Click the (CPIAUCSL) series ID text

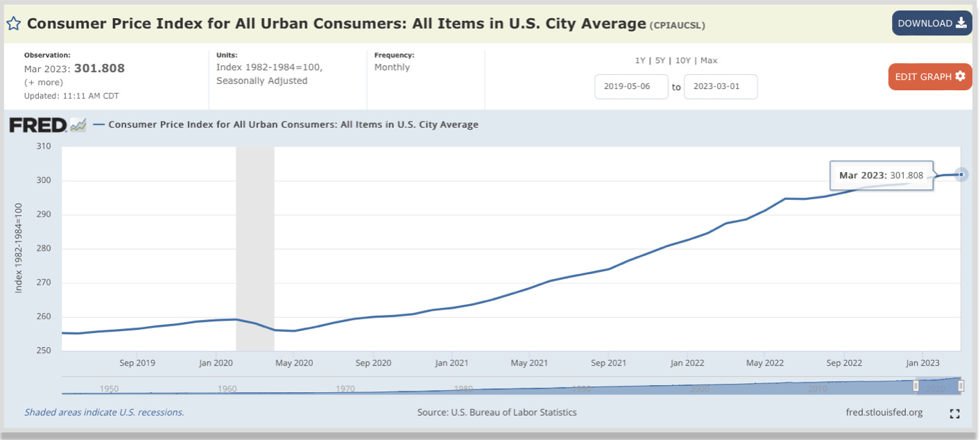(676, 25)
